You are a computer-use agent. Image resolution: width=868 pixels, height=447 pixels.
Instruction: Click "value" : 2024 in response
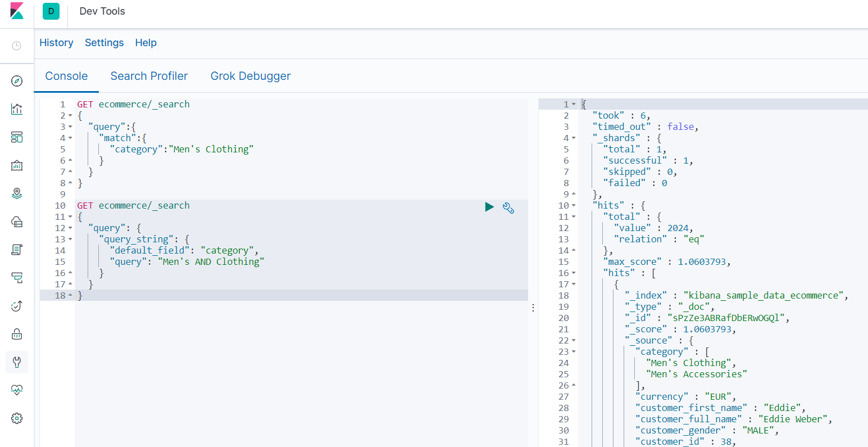[654, 228]
